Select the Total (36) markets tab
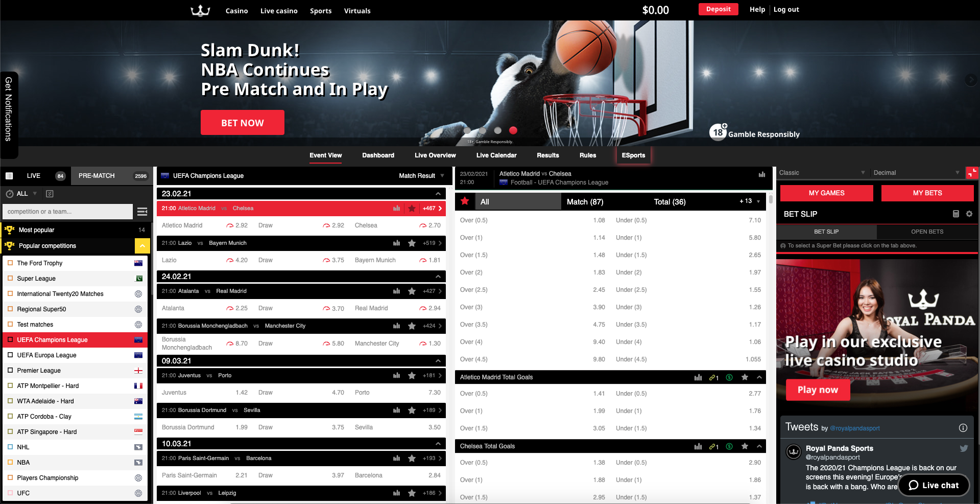This screenshot has height=504, width=980. tap(670, 202)
